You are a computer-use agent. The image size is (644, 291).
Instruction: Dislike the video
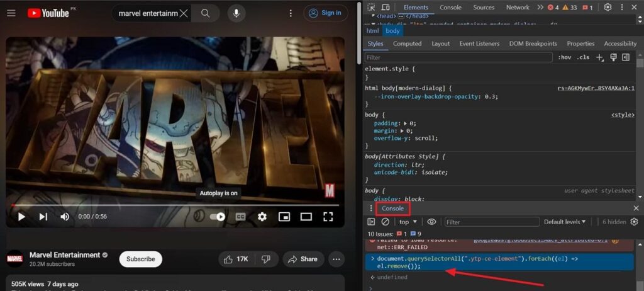tap(266, 259)
